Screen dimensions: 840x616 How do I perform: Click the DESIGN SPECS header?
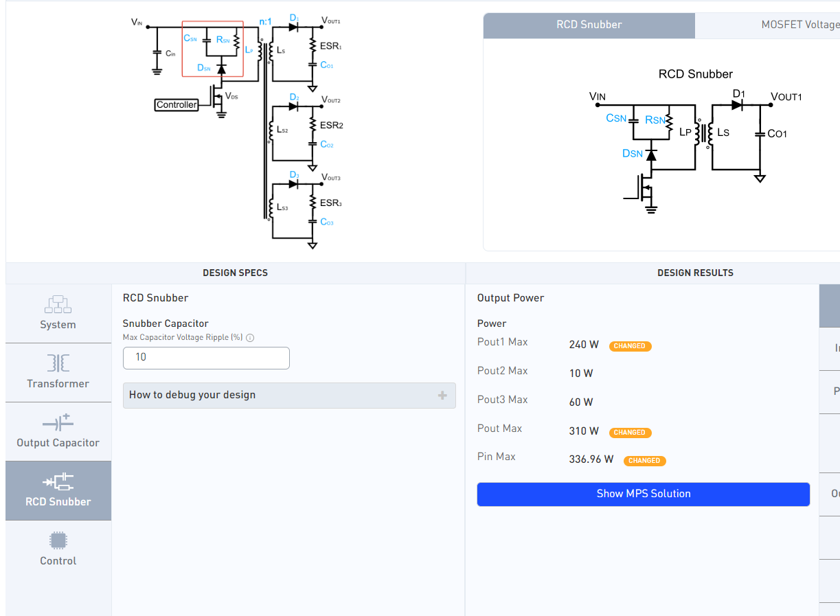point(236,273)
